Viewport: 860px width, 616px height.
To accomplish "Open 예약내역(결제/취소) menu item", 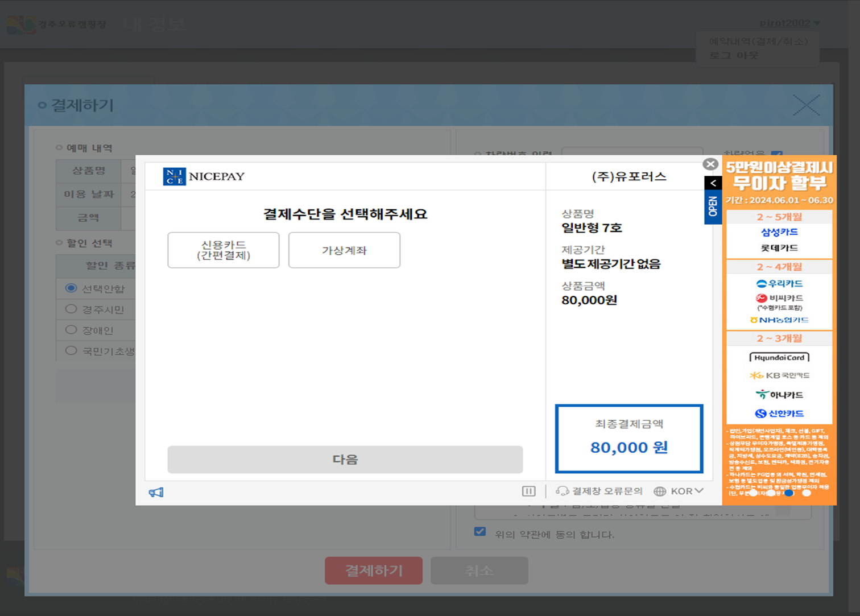I will tap(758, 42).
